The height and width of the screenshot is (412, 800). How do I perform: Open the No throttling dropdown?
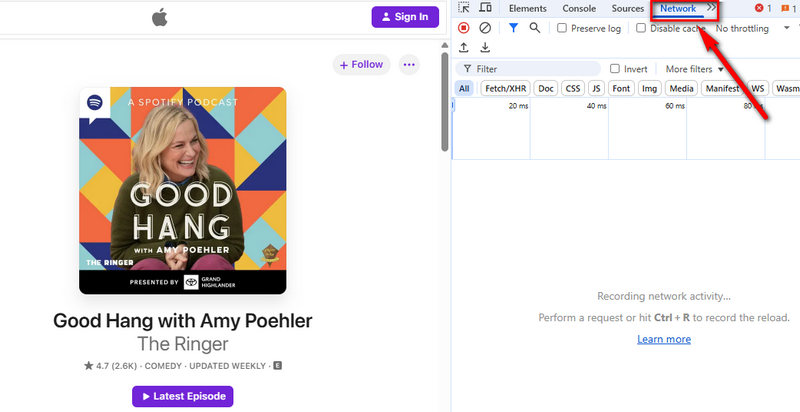pyautogui.click(x=752, y=29)
